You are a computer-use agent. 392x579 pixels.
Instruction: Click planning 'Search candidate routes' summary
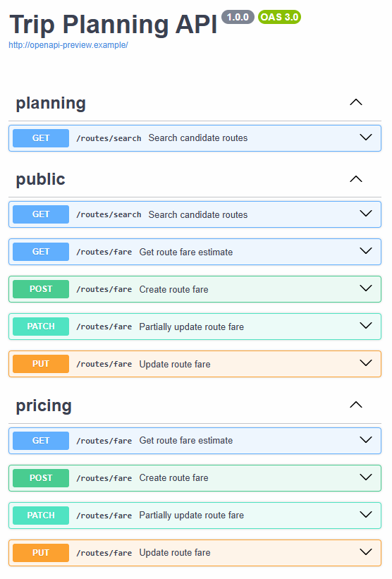click(x=198, y=138)
